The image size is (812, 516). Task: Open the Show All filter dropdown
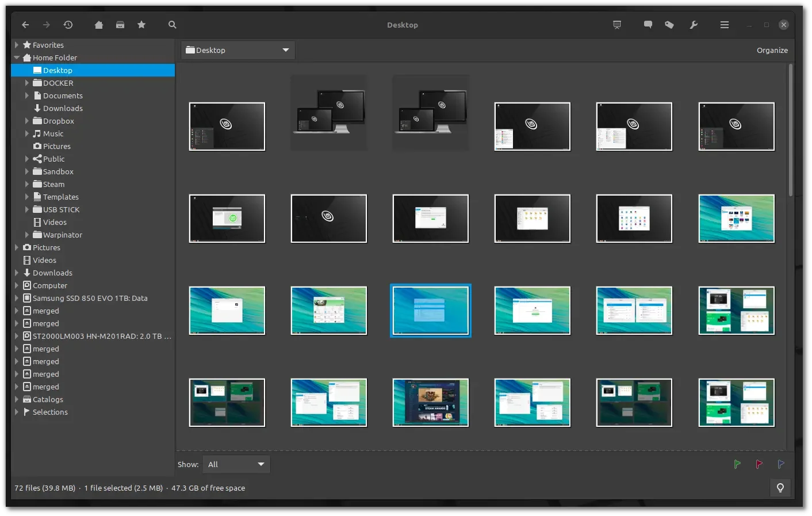(236, 464)
